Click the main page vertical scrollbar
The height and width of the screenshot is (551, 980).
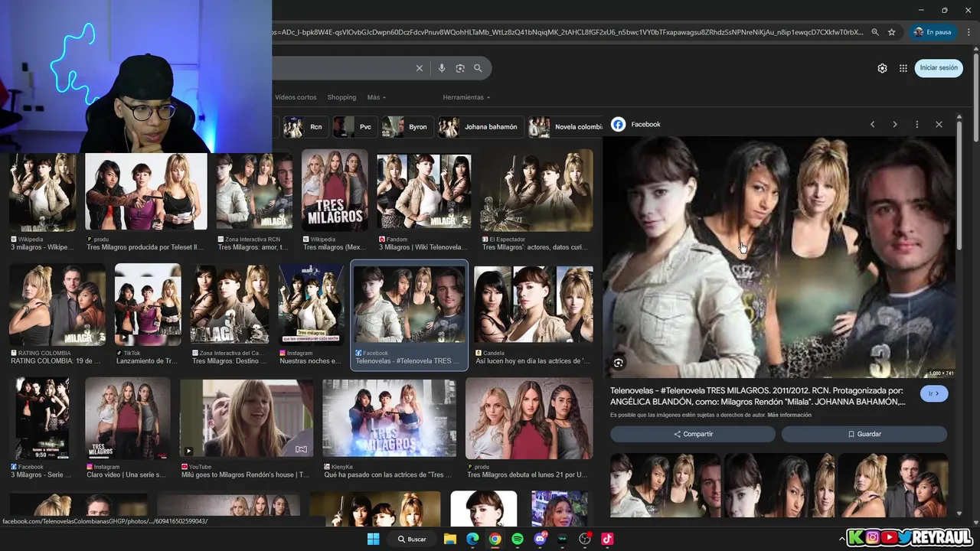(975, 99)
